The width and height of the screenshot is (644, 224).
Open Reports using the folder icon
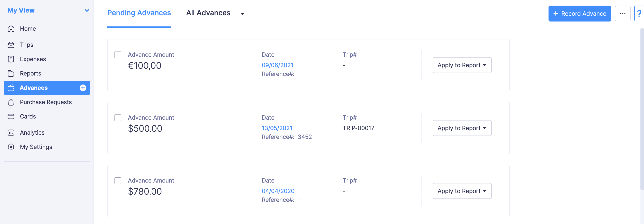tap(11, 73)
